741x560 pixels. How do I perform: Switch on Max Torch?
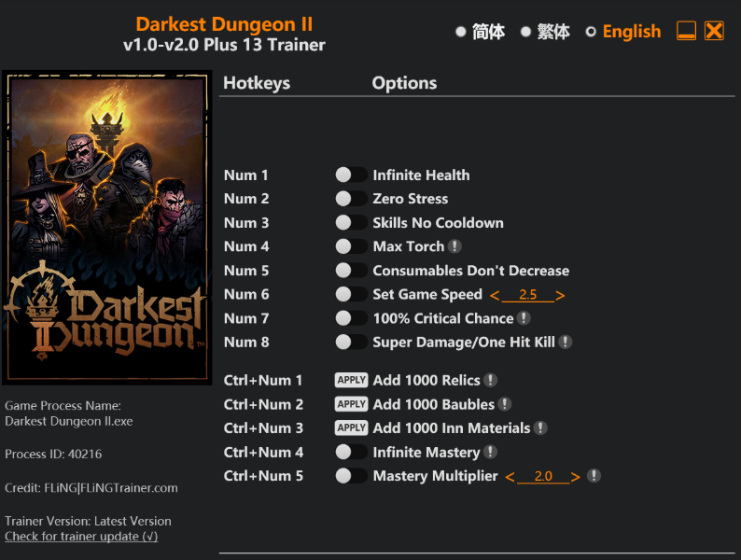[351, 246]
